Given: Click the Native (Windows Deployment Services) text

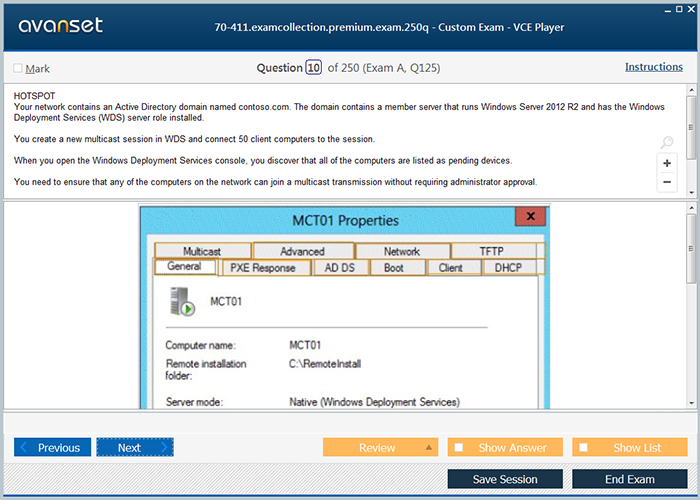Looking at the screenshot, I should click(374, 402).
